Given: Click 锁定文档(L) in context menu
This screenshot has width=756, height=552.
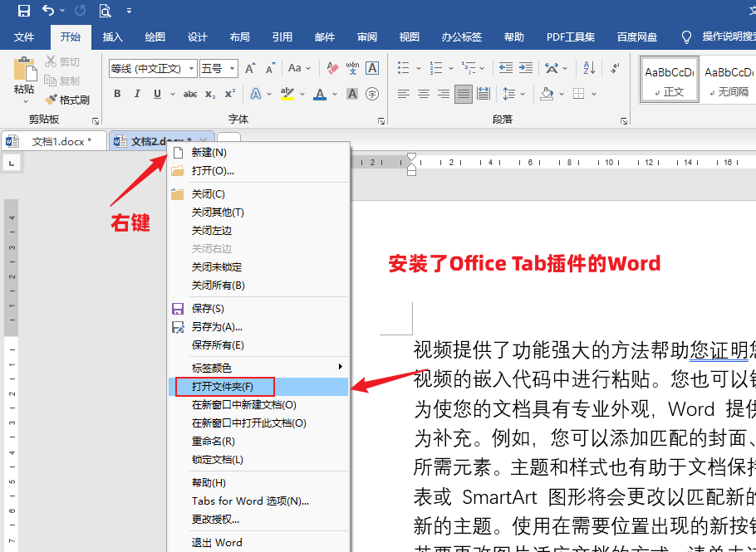Looking at the screenshot, I should [x=258, y=460].
